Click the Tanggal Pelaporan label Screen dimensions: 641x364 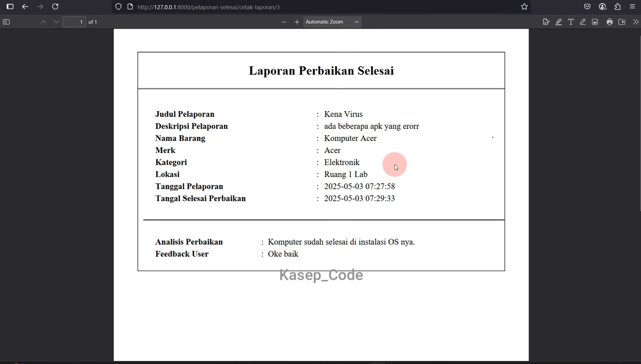tap(189, 186)
